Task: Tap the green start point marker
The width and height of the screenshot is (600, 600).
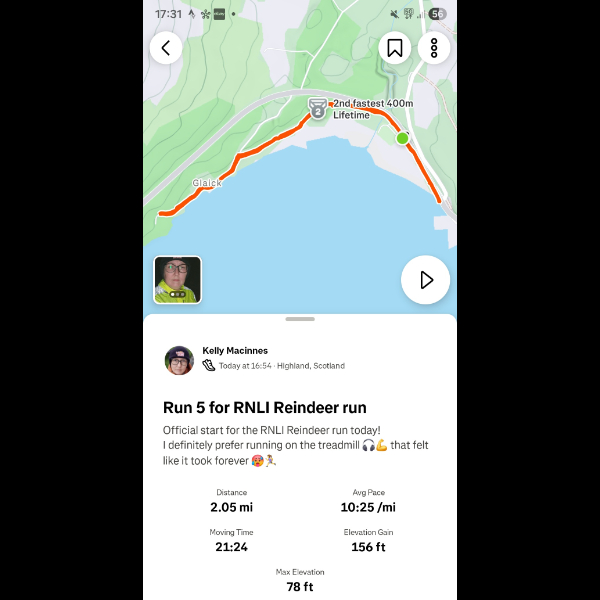Action: pos(402,138)
